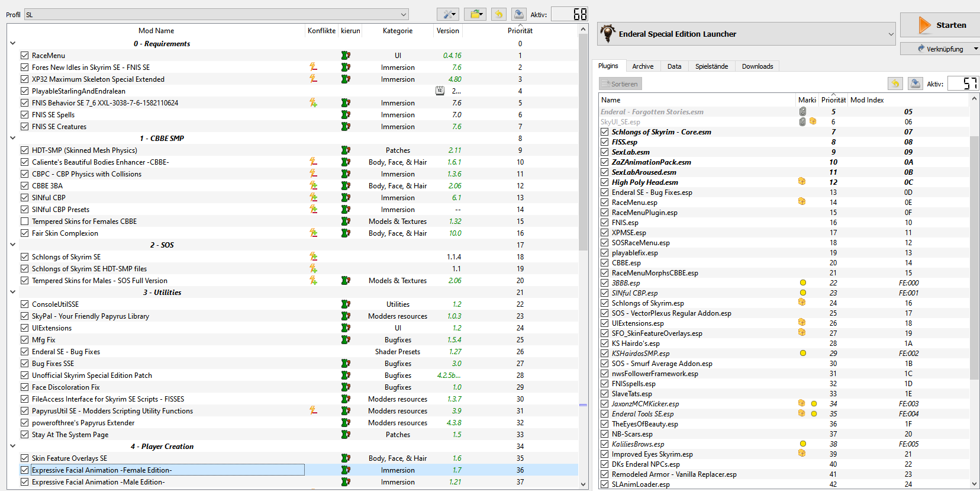The image size is (980, 491).
Task: Disable the SexLab.esm plugin
Action: point(604,152)
